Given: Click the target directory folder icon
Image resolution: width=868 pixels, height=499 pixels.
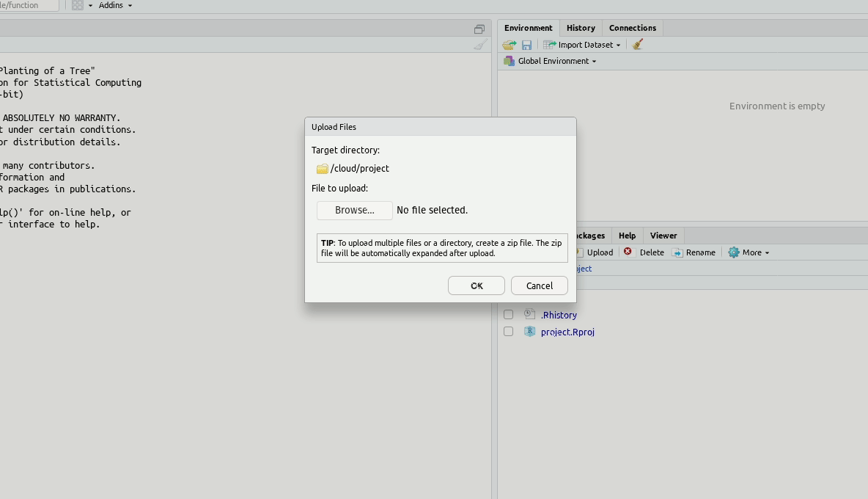Looking at the screenshot, I should click(x=322, y=169).
